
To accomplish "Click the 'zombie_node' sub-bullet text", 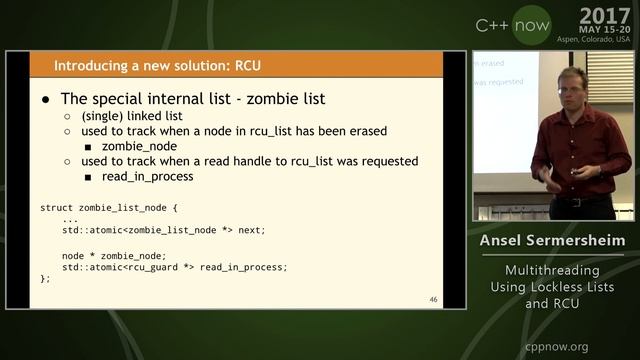I will 139,146.
